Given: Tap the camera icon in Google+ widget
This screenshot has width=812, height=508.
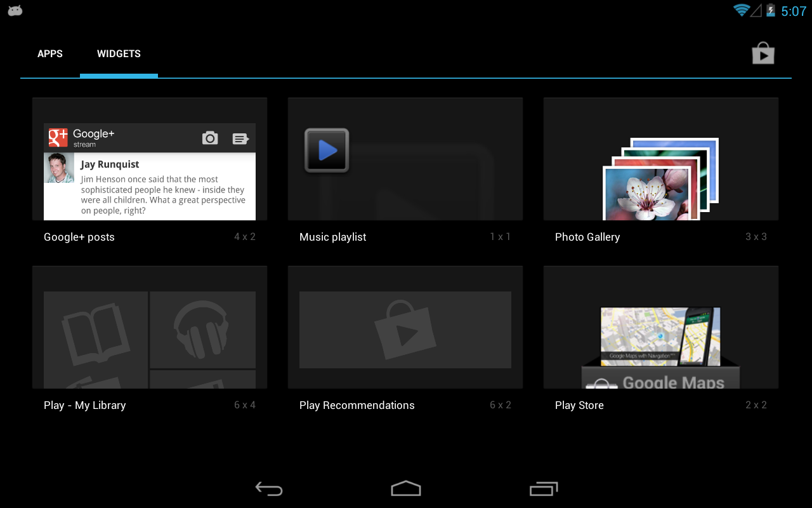Looking at the screenshot, I should coord(210,138).
